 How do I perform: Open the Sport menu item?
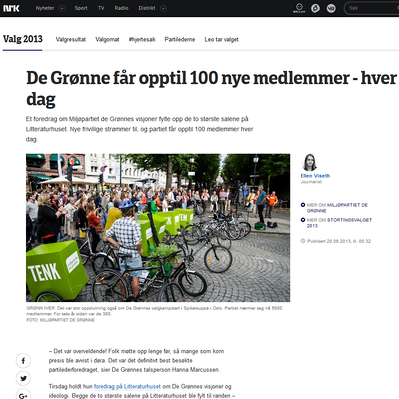click(x=81, y=8)
